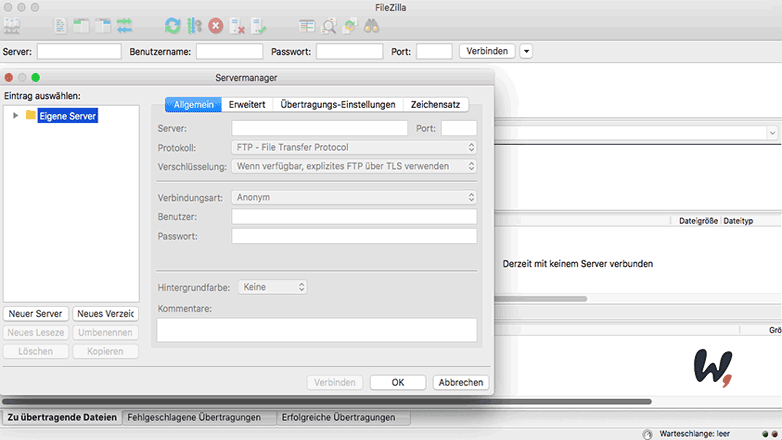Viewport: 782px width, 440px height.
Task: Select the Eigene Server entry
Action: point(67,116)
